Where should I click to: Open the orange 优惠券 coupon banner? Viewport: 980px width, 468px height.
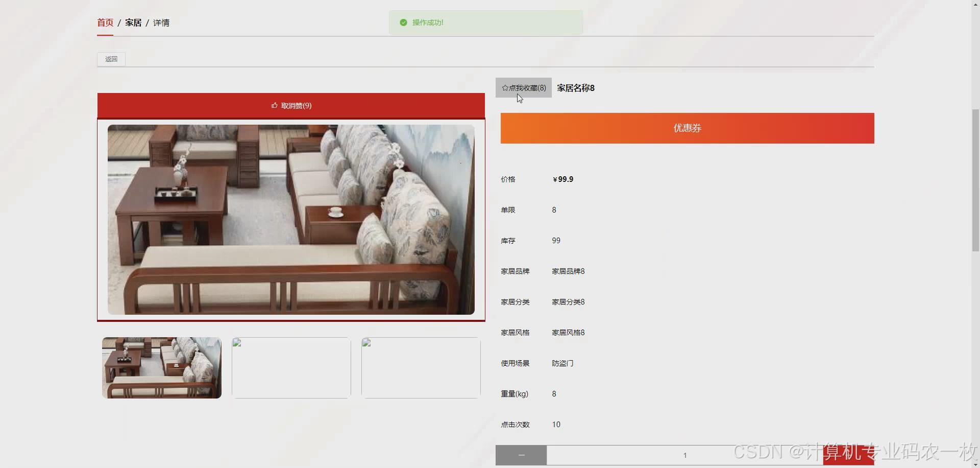(x=687, y=128)
